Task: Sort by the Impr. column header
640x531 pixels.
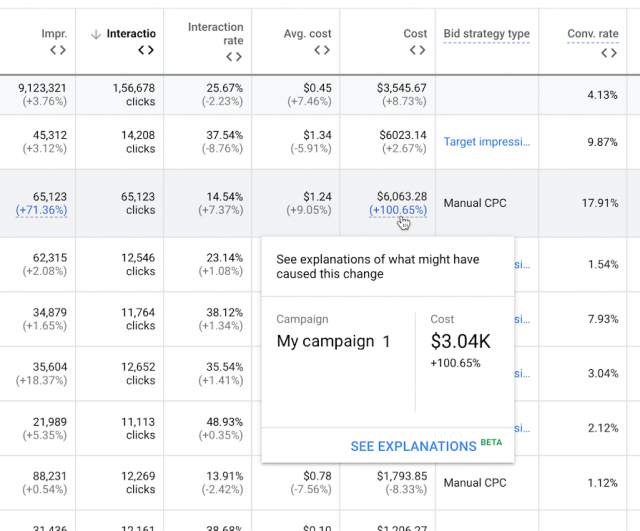Action: 54,34
